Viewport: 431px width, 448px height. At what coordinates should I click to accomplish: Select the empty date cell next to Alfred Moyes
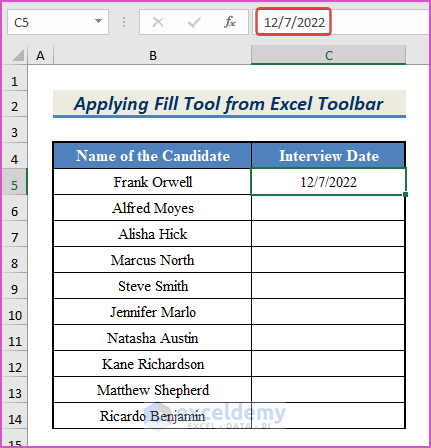(329, 208)
